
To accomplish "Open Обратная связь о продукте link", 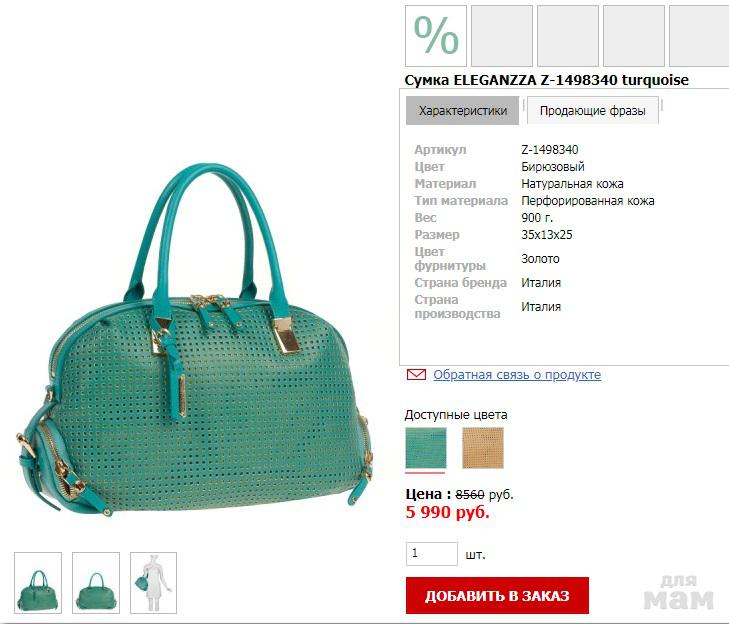I will click(x=517, y=374).
